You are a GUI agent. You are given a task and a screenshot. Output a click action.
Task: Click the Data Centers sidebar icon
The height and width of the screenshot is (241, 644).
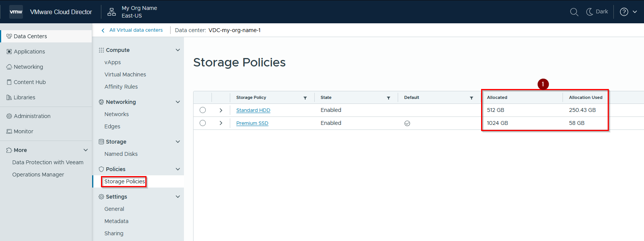(9, 36)
